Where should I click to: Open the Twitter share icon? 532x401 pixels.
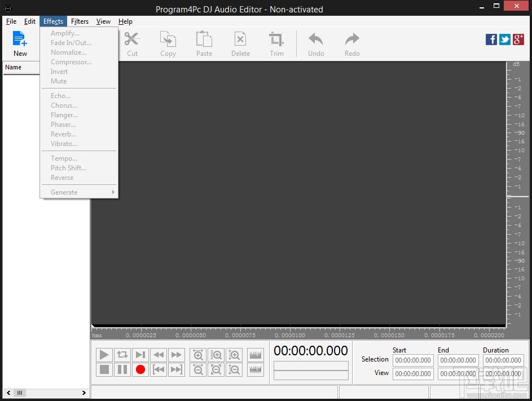click(505, 39)
